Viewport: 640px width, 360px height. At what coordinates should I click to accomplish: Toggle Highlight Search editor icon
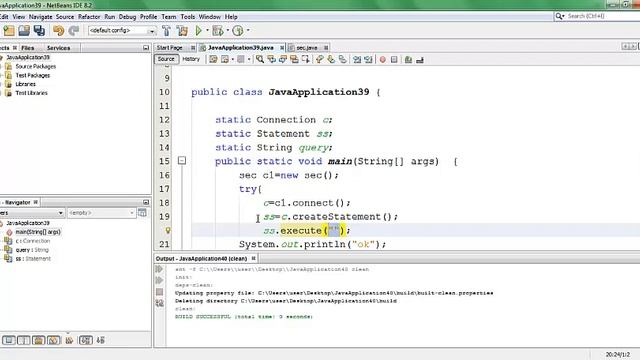click(x=294, y=60)
